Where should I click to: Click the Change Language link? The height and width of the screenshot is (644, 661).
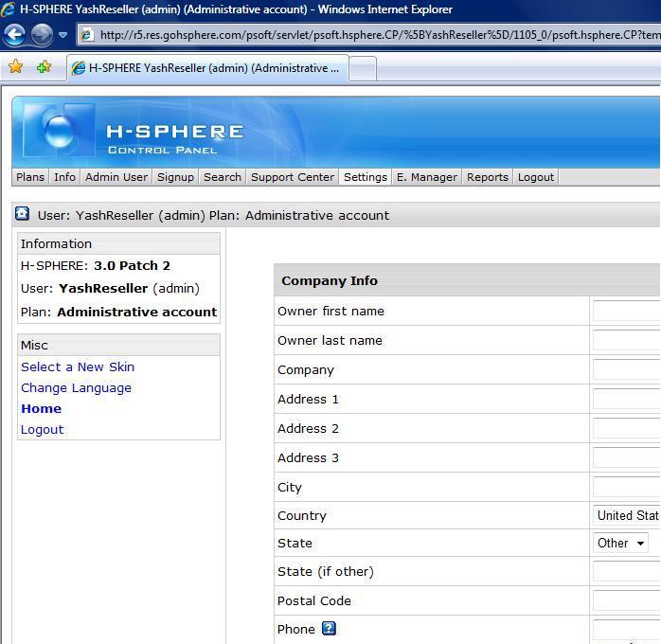click(x=77, y=388)
